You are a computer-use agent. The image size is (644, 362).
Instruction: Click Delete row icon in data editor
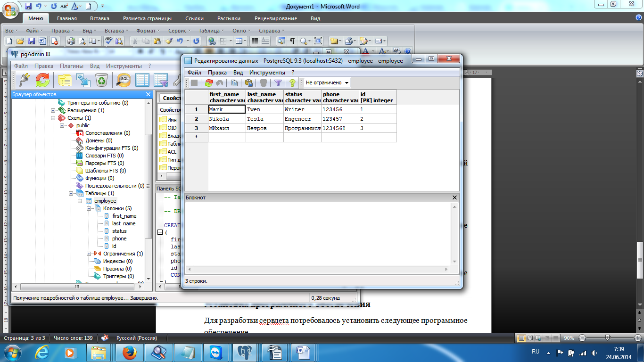pos(264,83)
